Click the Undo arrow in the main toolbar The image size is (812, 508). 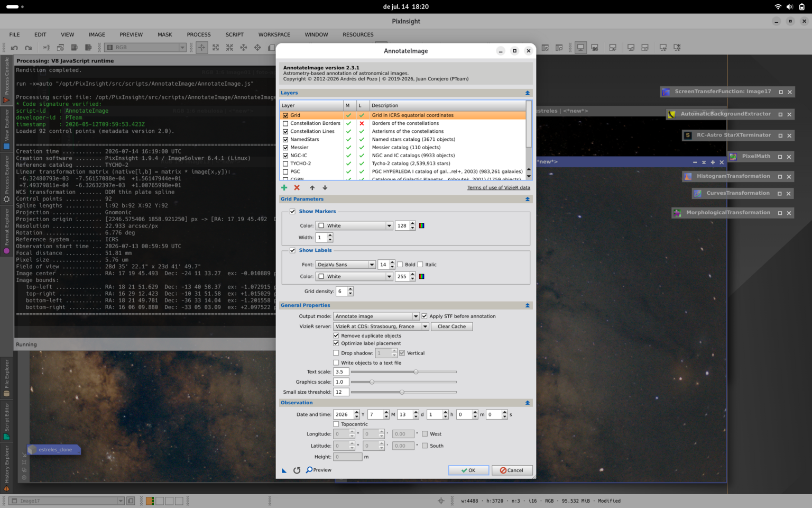tap(14, 48)
